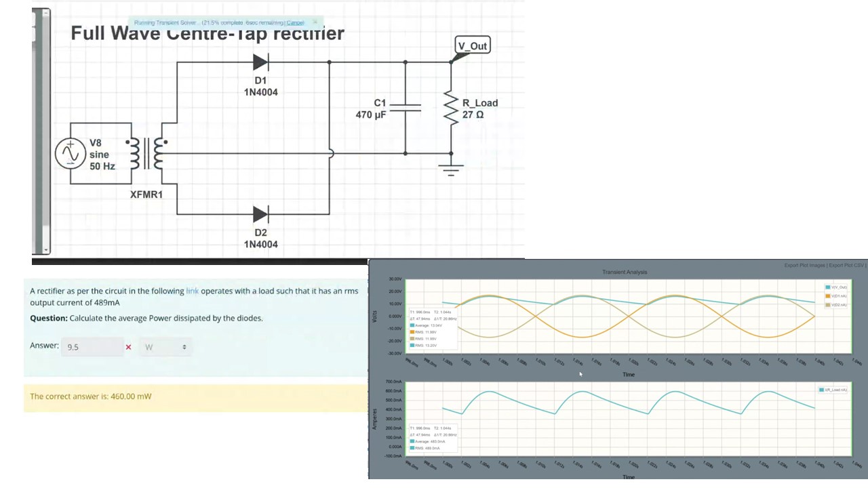
Task: Click the red X beside the answer
Action: (128, 346)
